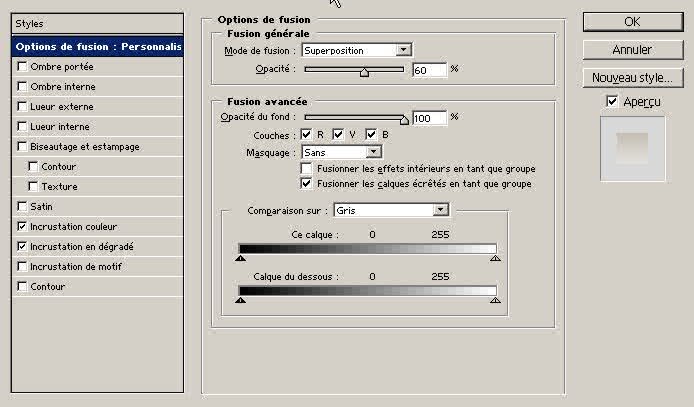Click the OK button
The width and height of the screenshot is (694, 407).
coord(632,21)
